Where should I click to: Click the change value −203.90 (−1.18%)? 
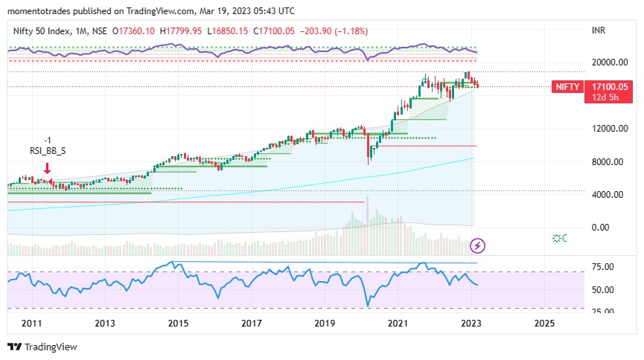334,31
